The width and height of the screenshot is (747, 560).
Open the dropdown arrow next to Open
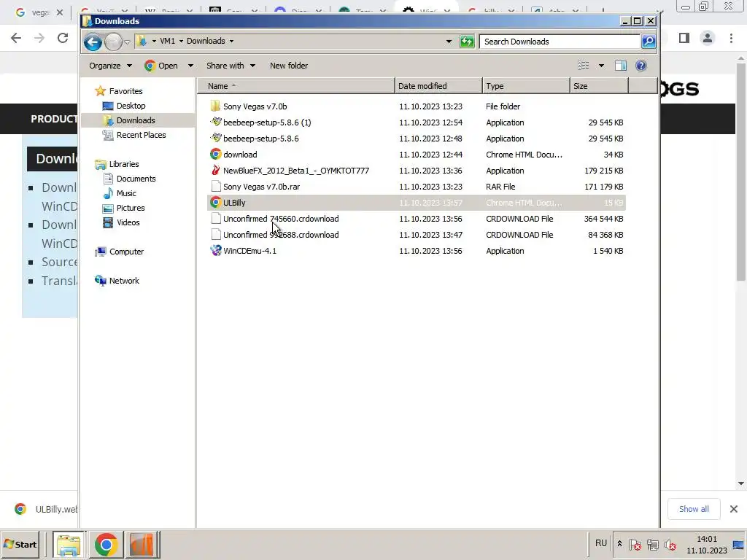(190, 66)
